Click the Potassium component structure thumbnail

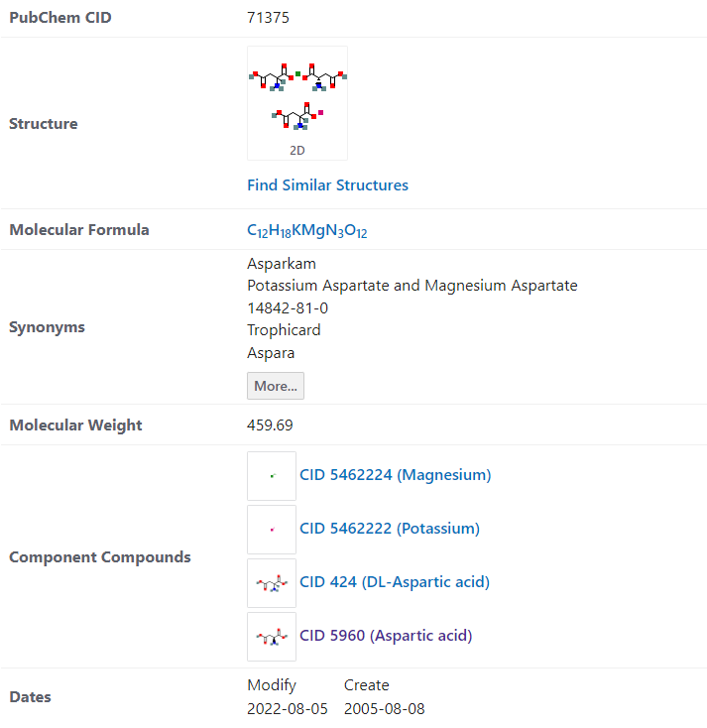click(x=272, y=530)
